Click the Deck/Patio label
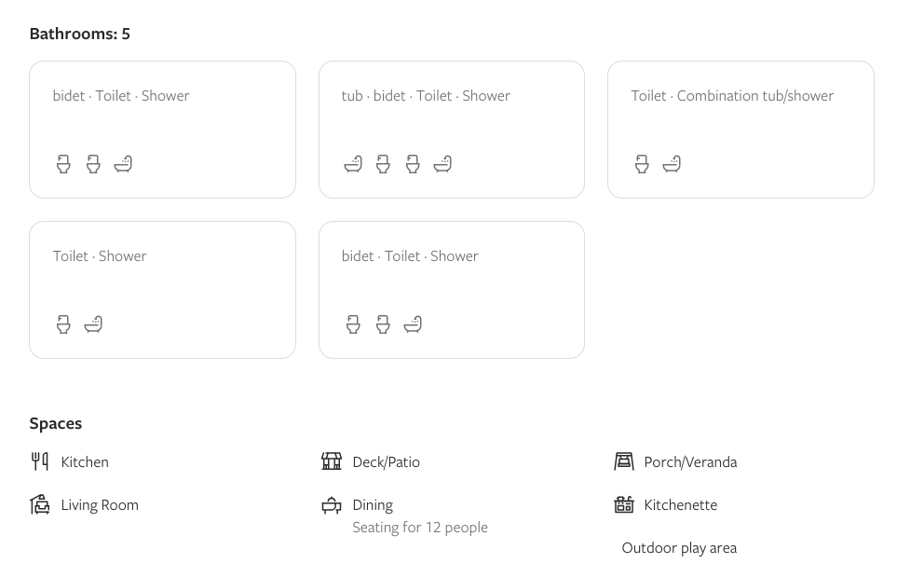Screen dimensions: 924x577 tap(386, 462)
